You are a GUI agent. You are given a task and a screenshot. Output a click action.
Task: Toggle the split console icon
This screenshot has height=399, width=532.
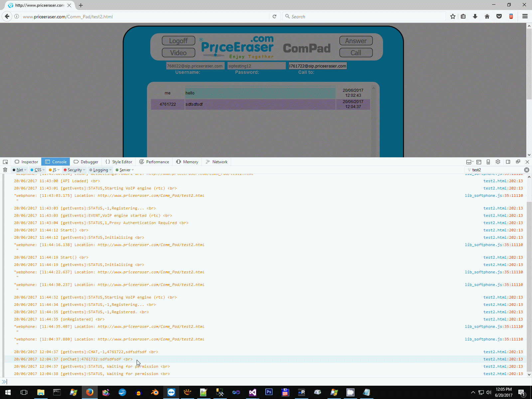[479, 162]
